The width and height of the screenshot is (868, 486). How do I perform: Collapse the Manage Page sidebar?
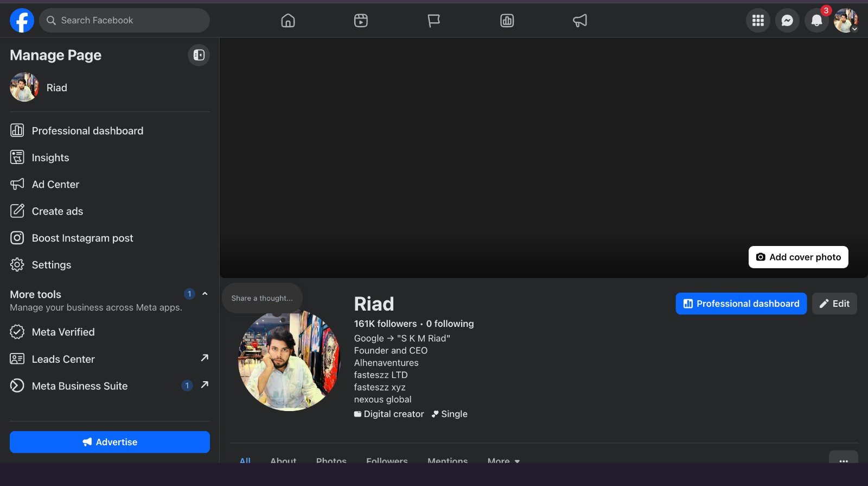tap(199, 55)
